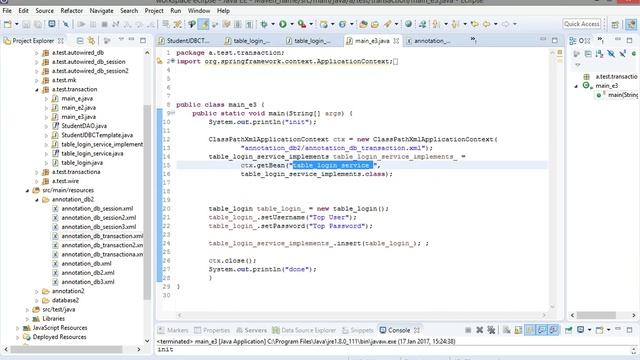Expand the Libraries node
Screen dimensions: 640x360
coord(27,319)
